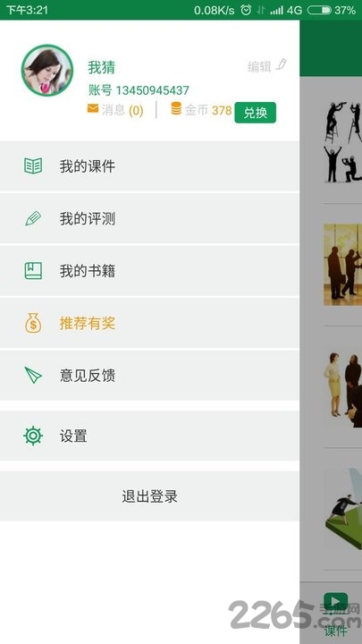The height and width of the screenshot is (644, 362).
Task: Click the edit pencil icon
Action: coord(282,64)
